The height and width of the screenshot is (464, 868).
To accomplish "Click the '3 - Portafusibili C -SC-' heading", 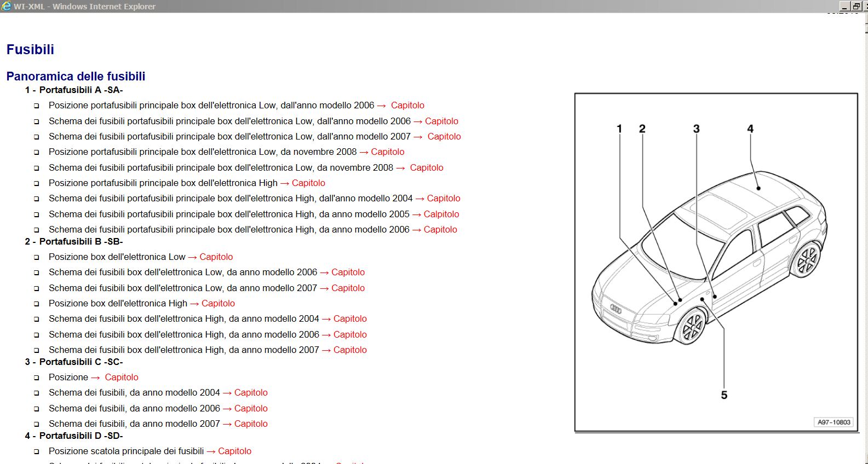I will tap(74, 362).
